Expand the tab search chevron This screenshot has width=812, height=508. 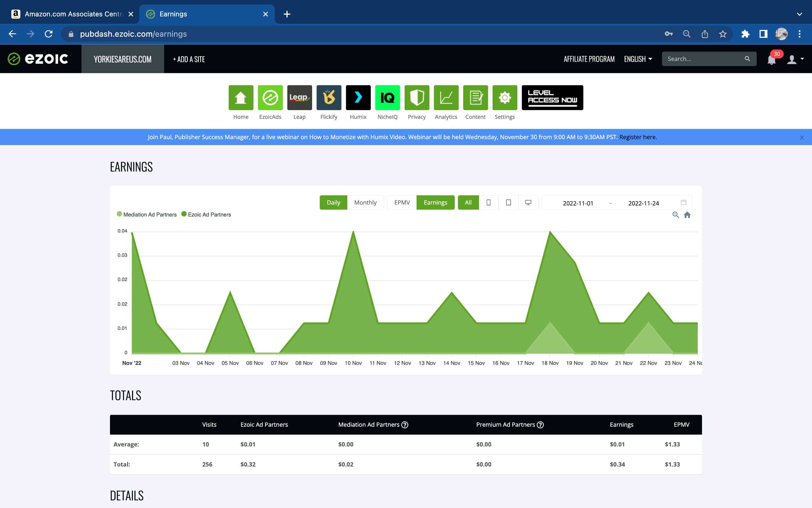[x=799, y=14]
